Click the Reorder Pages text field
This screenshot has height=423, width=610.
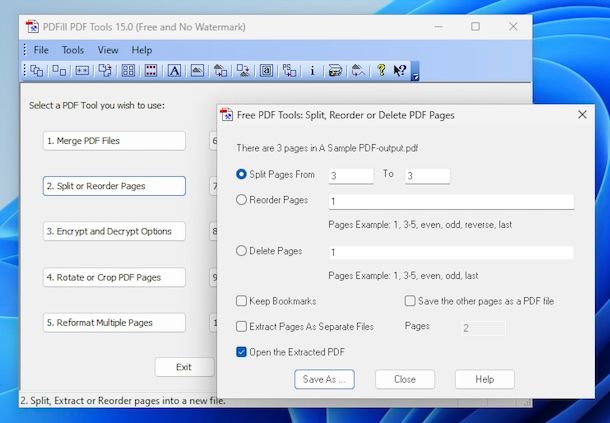tap(451, 202)
